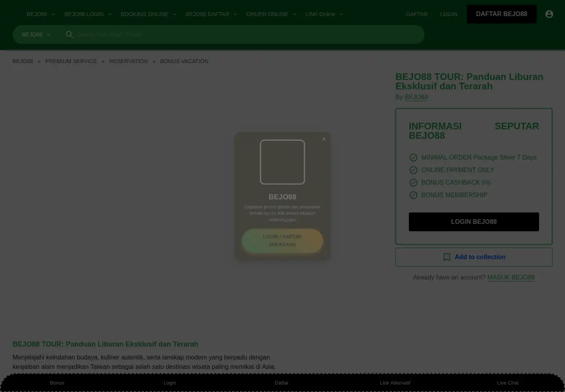565x392 pixels.
Task: Click the LOGIN link in header
Action: pyautogui.click(x=448, y=14)
